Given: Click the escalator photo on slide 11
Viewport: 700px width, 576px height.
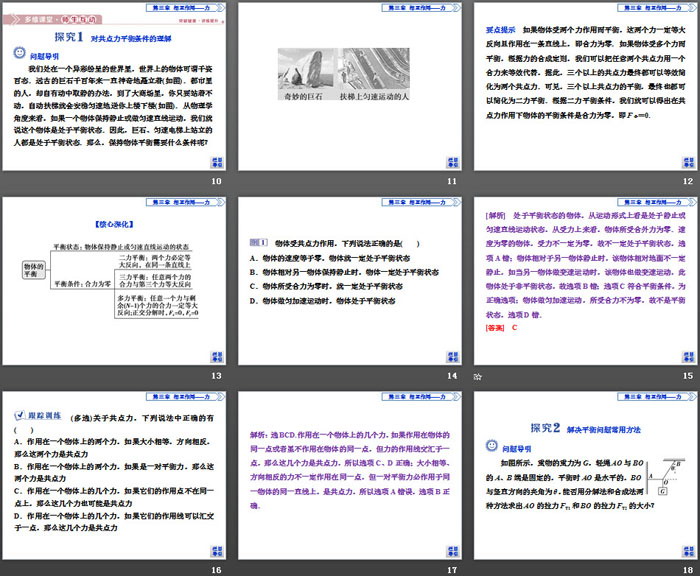Looking at the screenshot, I should click(376, 70).
